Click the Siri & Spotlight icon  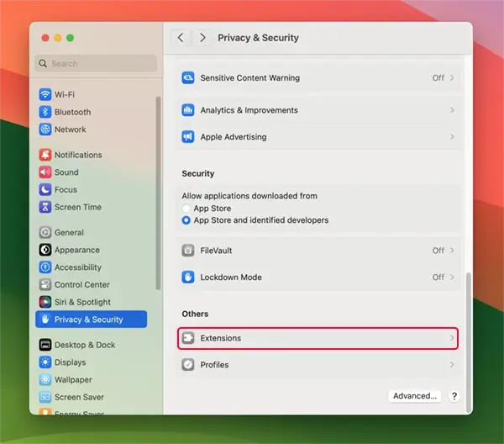point(45,302)
